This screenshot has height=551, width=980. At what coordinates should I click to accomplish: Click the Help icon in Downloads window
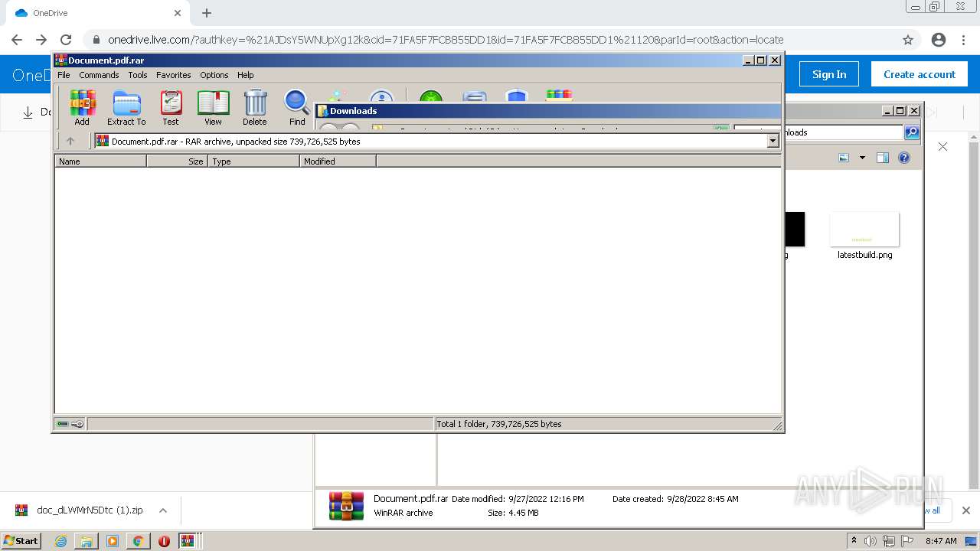904,158
